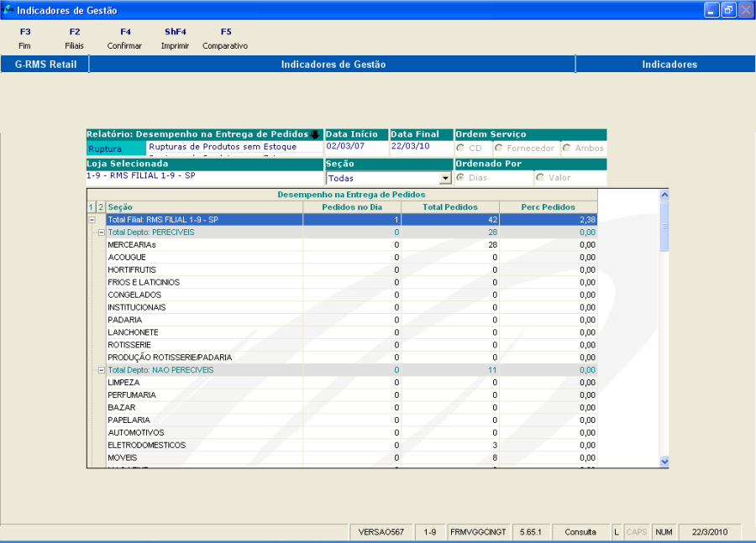Sort by the Total Pedidos column header
This screenshot has width=756, height=543.
(449, 207)
